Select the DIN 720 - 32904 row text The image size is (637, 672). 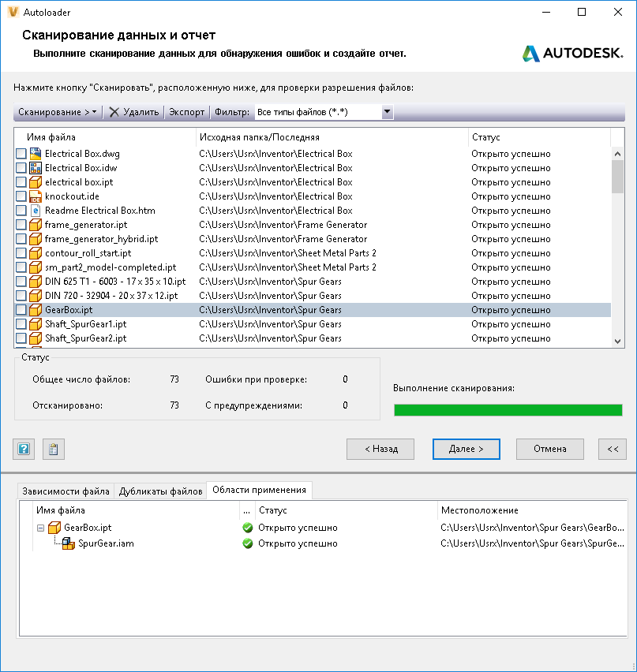[111, 296]
